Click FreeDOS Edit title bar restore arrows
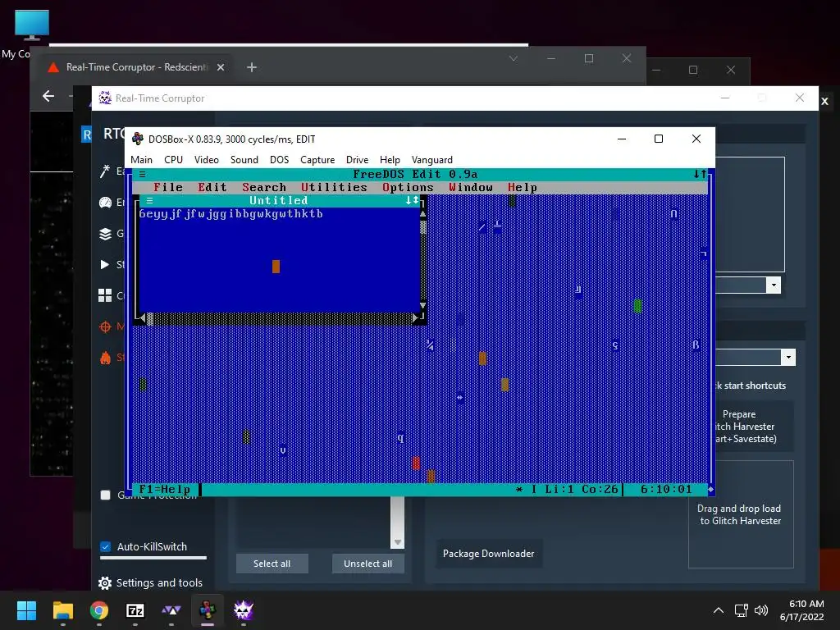This screenshot has width=840, height=630. pyautogui.click(x=700, y=174)
